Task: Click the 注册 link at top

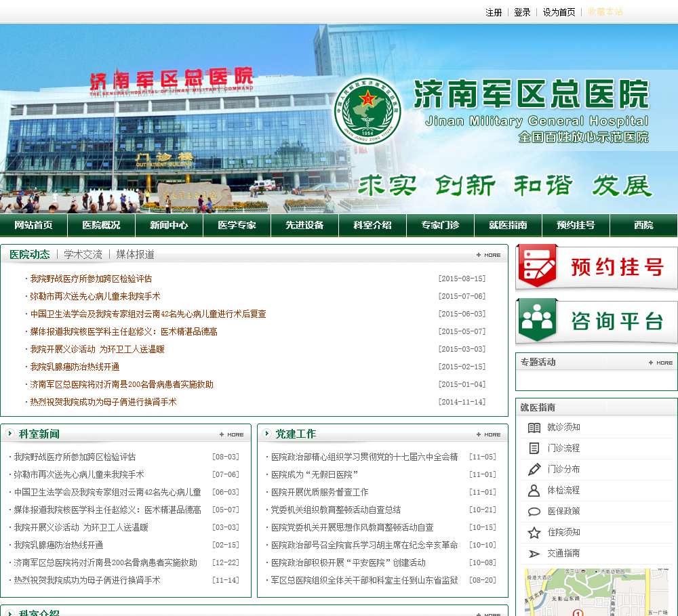Action: (494, 12)
